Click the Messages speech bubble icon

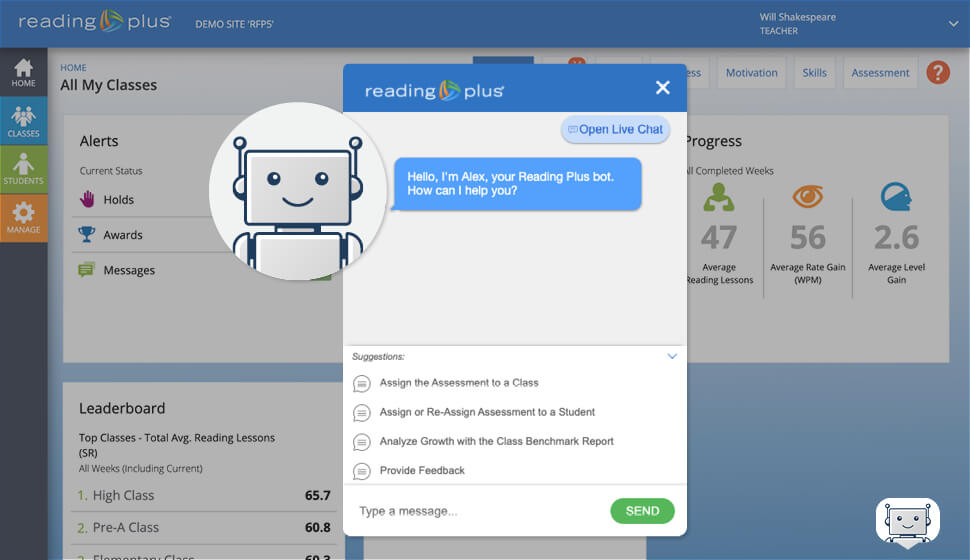(87, 270)
